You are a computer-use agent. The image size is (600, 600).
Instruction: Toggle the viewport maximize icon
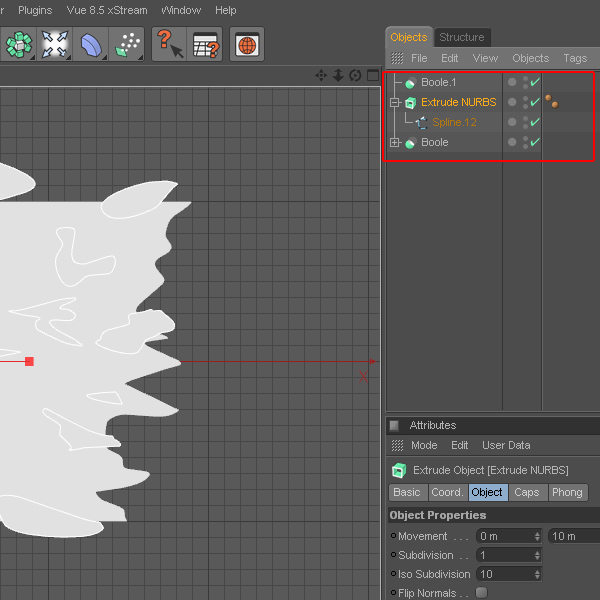coord(373,75)
